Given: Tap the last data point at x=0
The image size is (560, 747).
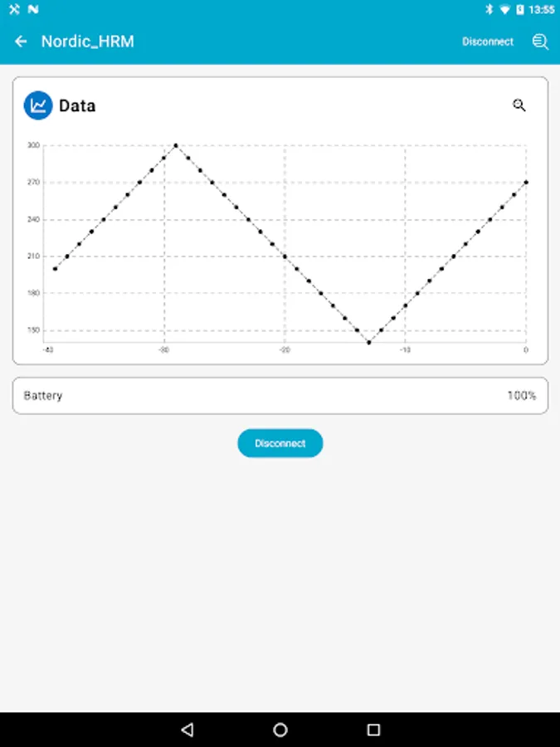Looking at the screenshot, I should [x=526, y=183].
